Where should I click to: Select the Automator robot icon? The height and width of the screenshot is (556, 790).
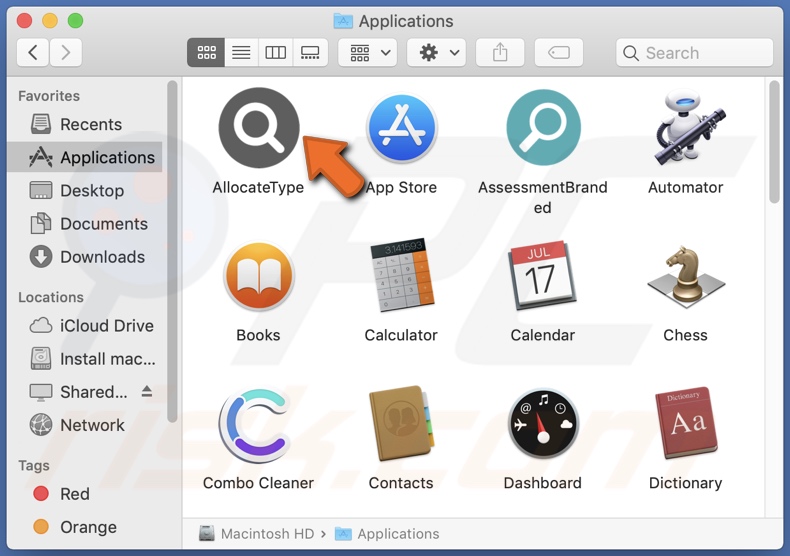[x=689, y=127]
